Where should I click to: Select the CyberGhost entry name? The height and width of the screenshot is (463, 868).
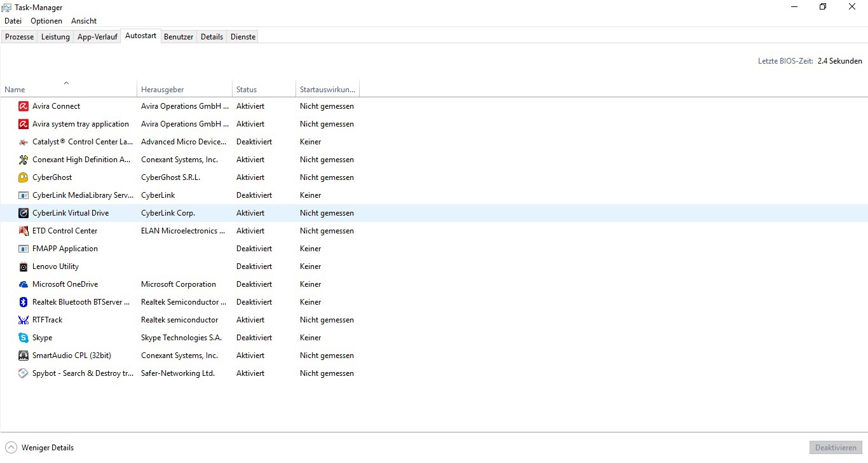pos(52,177)
